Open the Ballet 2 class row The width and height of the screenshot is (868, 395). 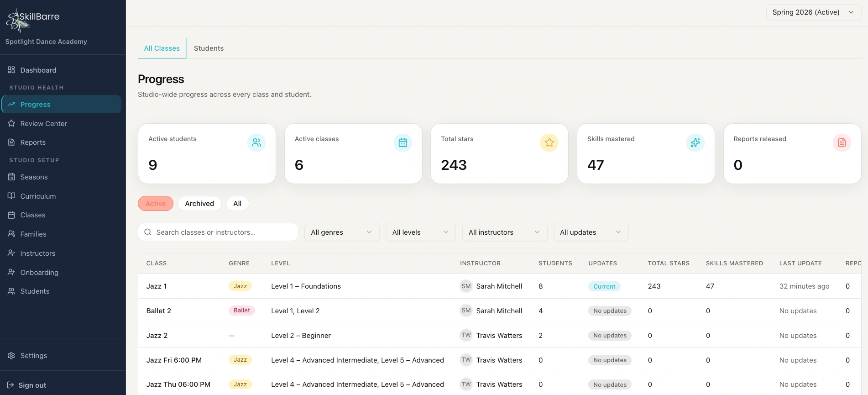click(x=500, y=311)
